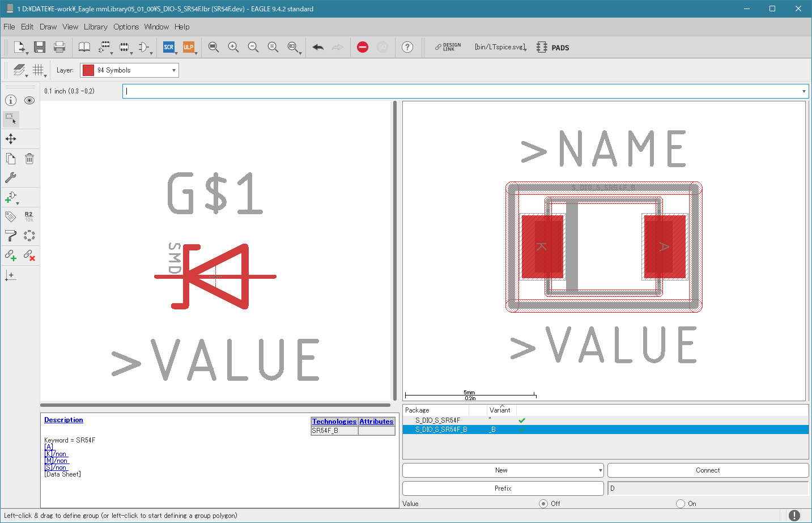Select the Delete trash tool
This screenshot has width=812, height=523.
pos(29,159)
